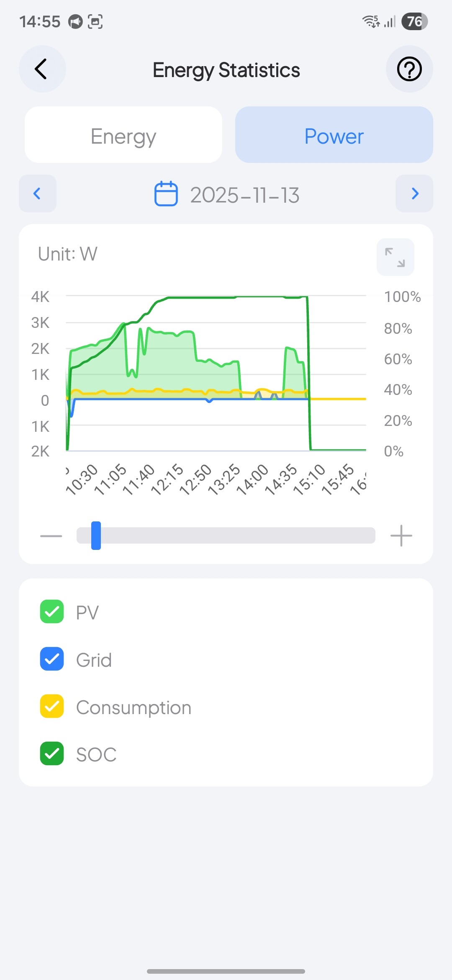
Task: Tap the Wi-Fi status bar icon
Action: pos(371,21)
